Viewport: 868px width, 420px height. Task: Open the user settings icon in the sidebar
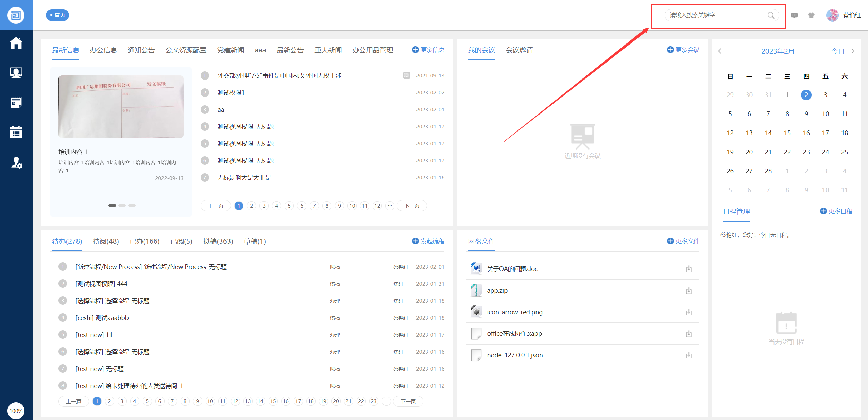click(16, 163)
